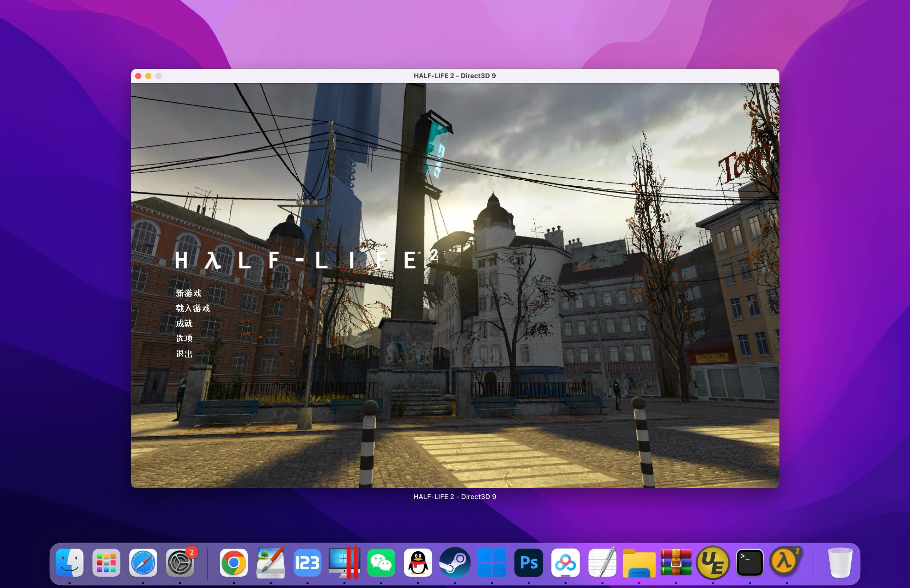Open WeChat from the Dock
Viewport: 910px width, 588px height.
pos(381,563)
